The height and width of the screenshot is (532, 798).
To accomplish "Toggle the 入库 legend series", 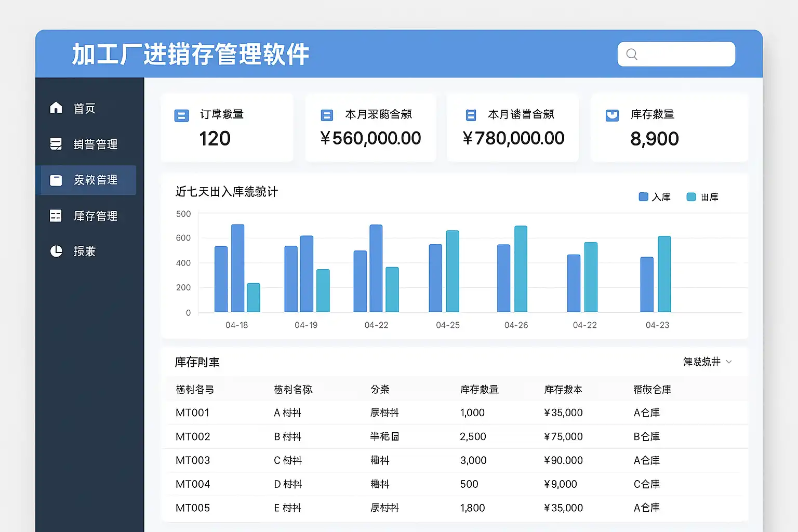I will [x=655, y=197].
